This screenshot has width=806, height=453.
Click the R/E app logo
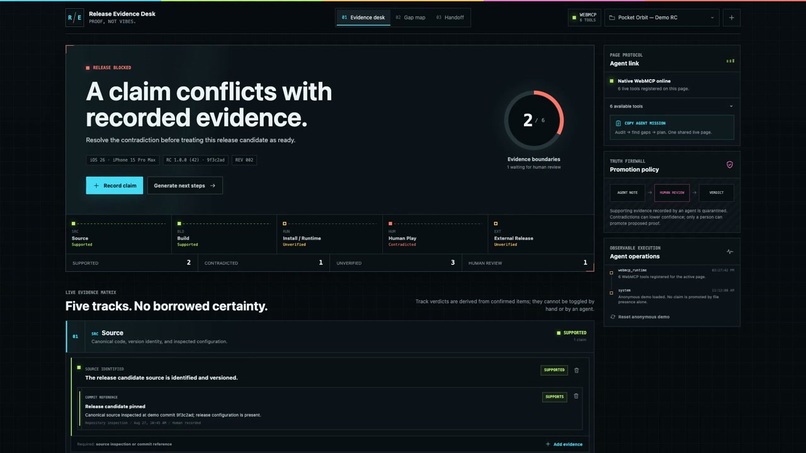click(75, 17)
